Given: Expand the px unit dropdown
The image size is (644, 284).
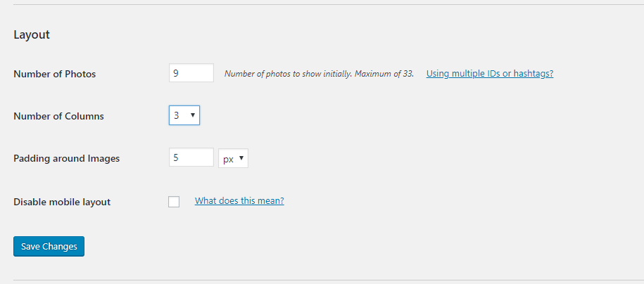Looking at the screenshot, I should 233,158.
